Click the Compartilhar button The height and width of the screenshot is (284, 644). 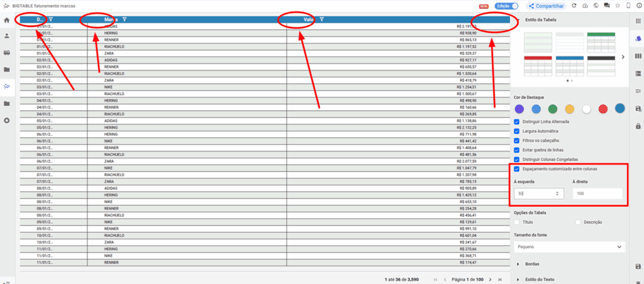point(546,6)
